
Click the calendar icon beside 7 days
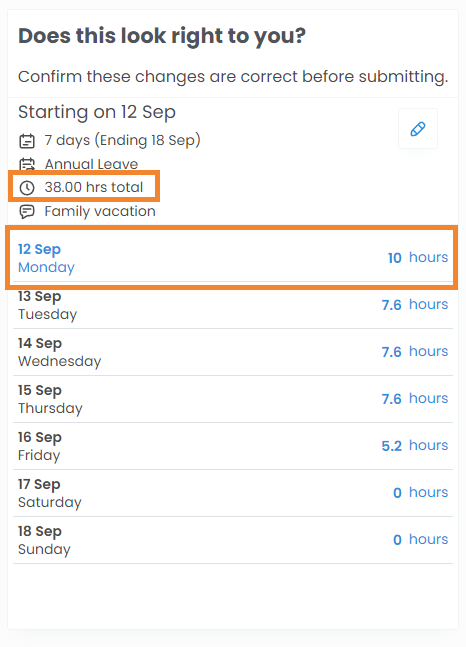(27, 141)
